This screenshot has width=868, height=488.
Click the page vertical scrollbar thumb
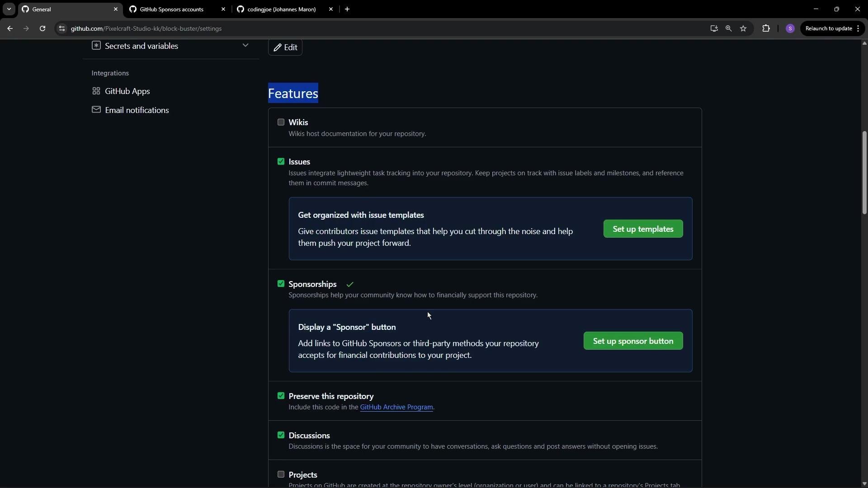864,173
